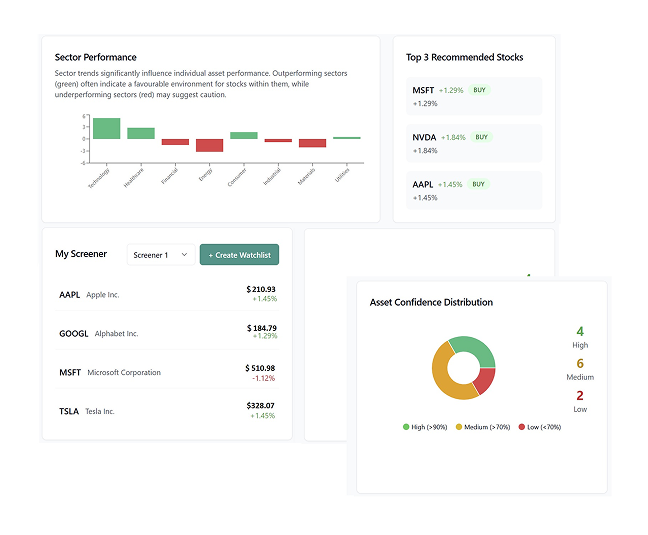
Task: Toggle the High (>90%) legend item
Action: 425,427
